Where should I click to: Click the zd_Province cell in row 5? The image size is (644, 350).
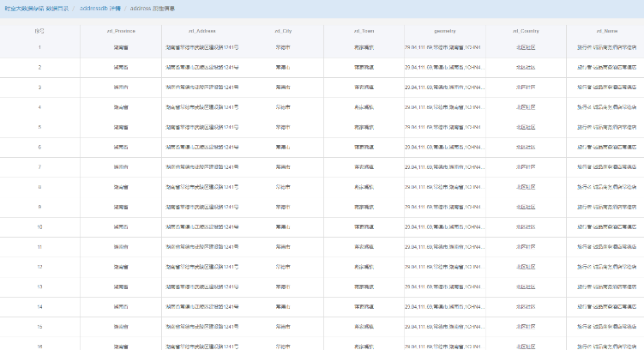pos(121,127)
